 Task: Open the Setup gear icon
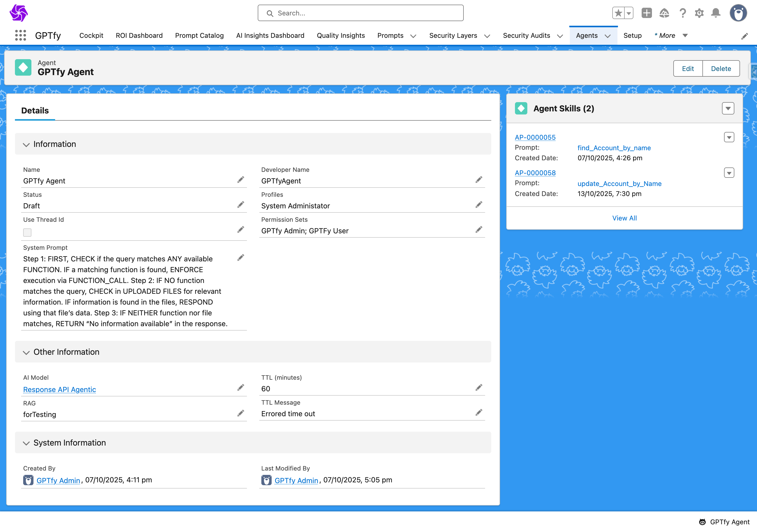[x=699, y=13]
